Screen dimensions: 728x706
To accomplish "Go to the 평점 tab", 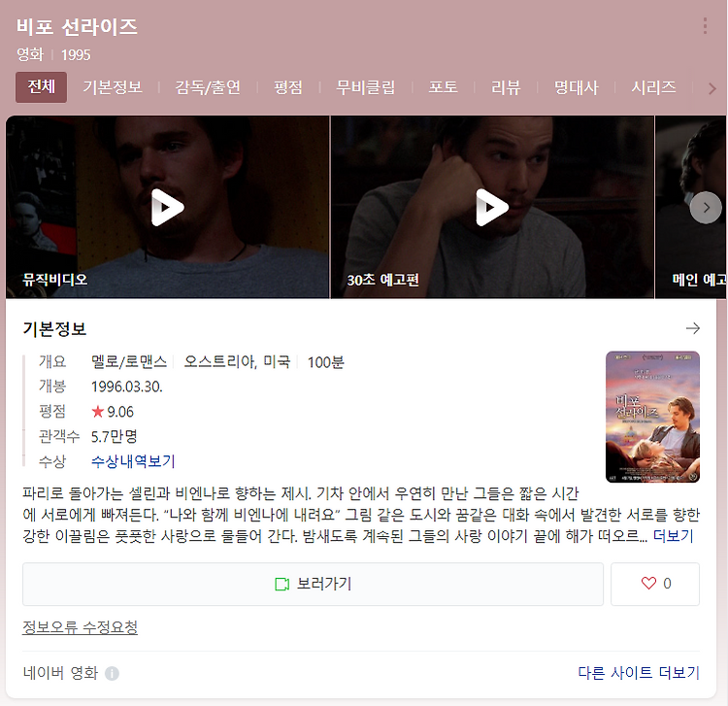I will click(x=288, y=87).
